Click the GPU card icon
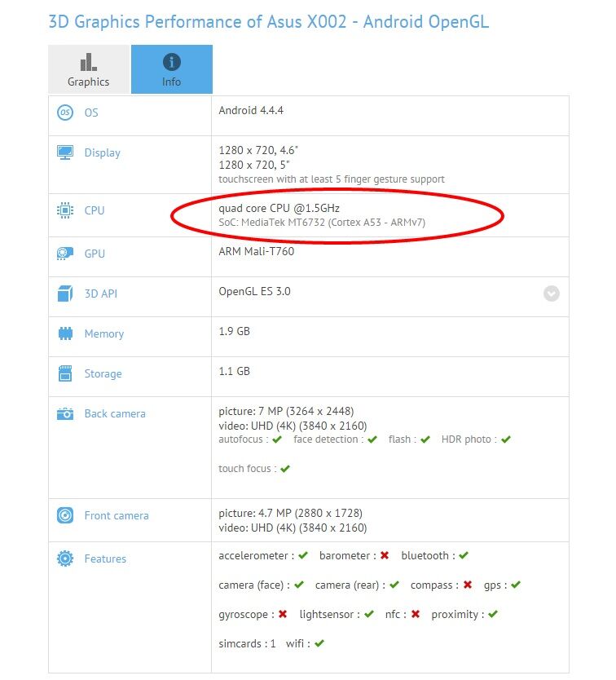This screenshot has width=616, height=680. (65, 254)
